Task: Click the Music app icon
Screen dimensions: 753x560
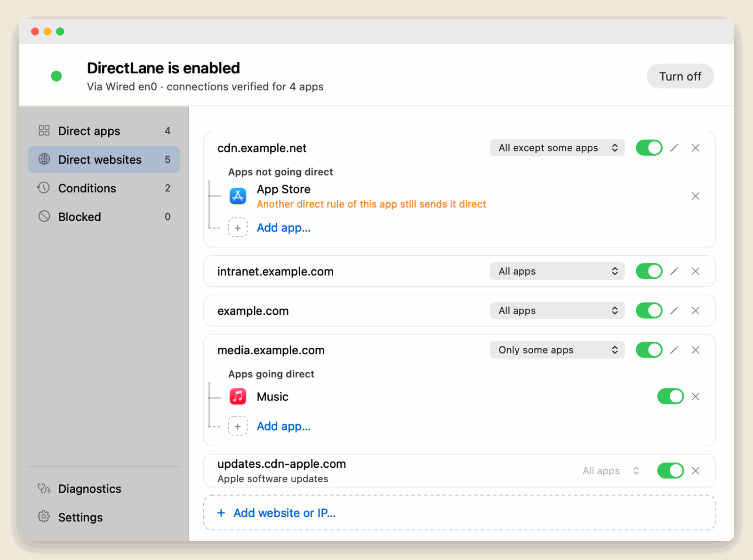Action: coord(238,397)
